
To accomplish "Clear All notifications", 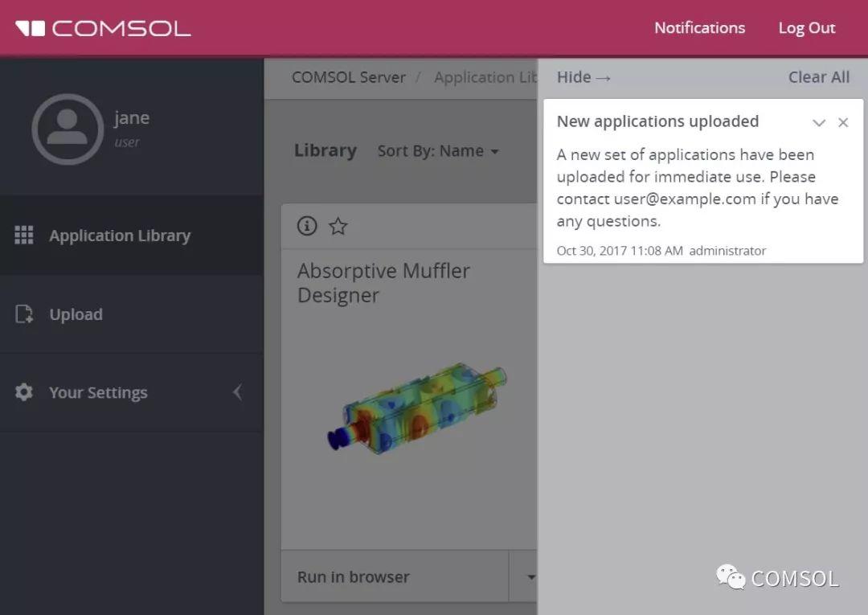I will (x=818, y=77).
